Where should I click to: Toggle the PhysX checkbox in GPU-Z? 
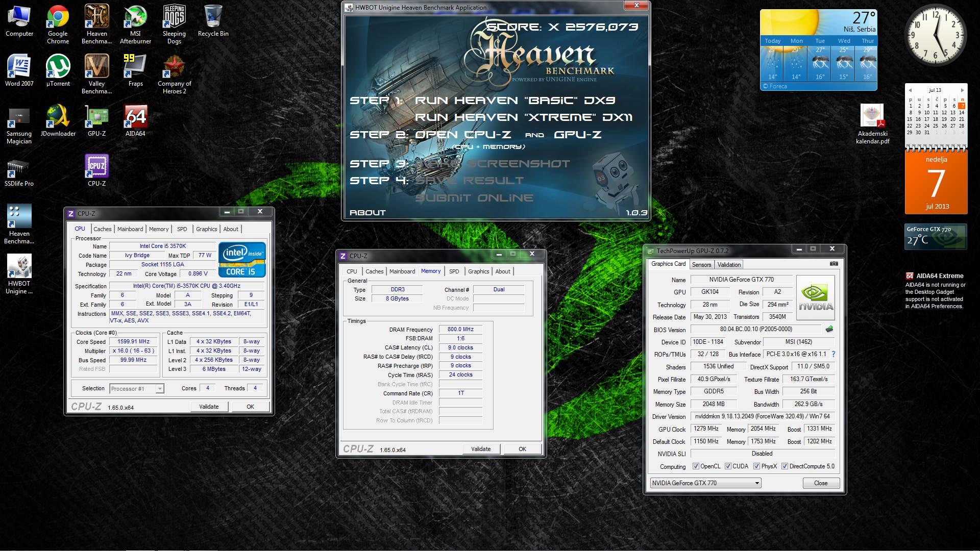(x=756, y=466)
